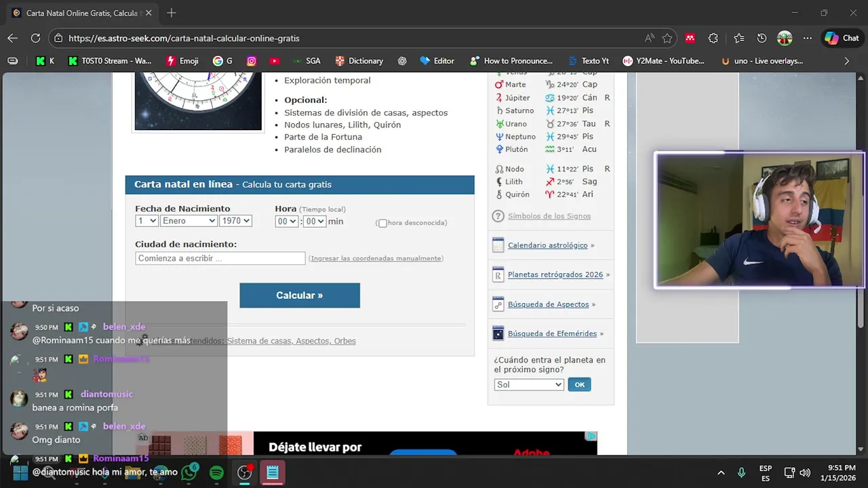Open the hour dropdown

tap(287, 221)
